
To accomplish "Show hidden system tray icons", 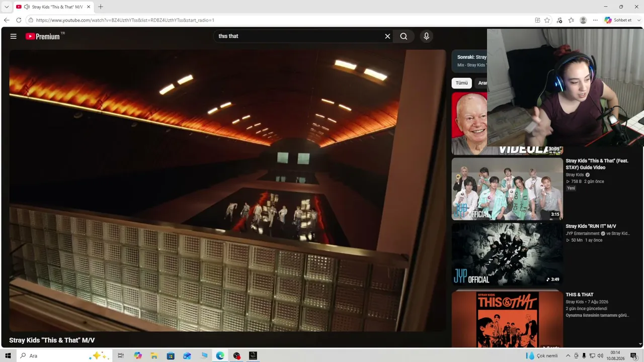I will (x=568, y=356).
